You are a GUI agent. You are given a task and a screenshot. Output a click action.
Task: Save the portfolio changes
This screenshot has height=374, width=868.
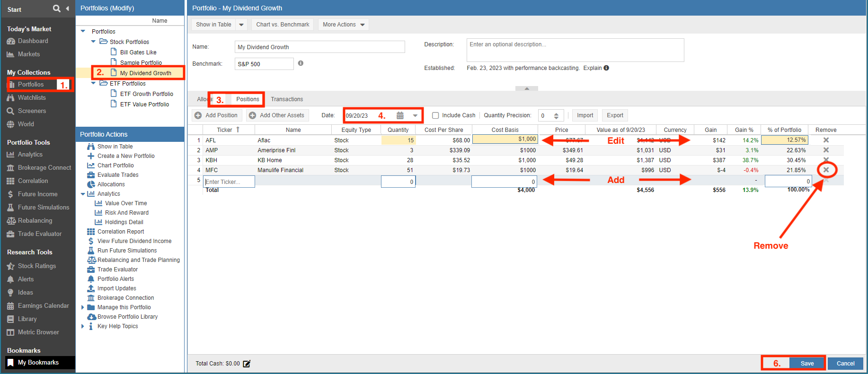(807, 364)
